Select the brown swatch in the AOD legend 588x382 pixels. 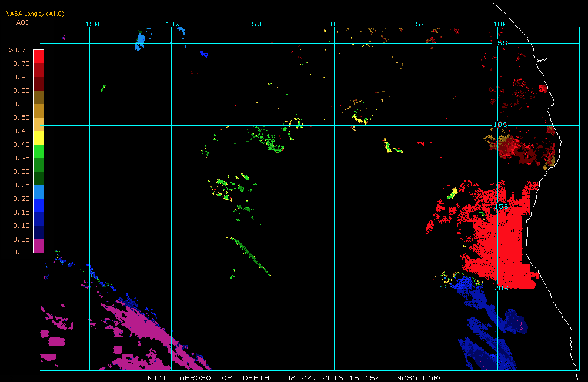point(39,97)
